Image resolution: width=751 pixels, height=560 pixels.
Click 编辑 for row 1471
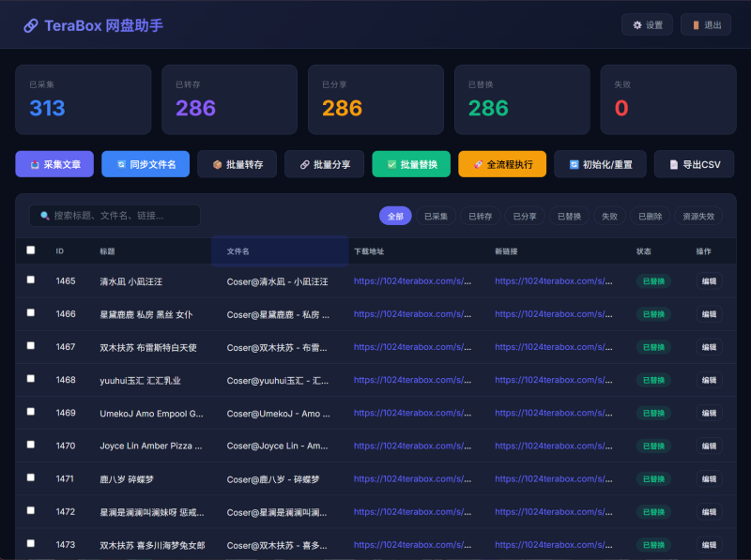tap(710, 479)
